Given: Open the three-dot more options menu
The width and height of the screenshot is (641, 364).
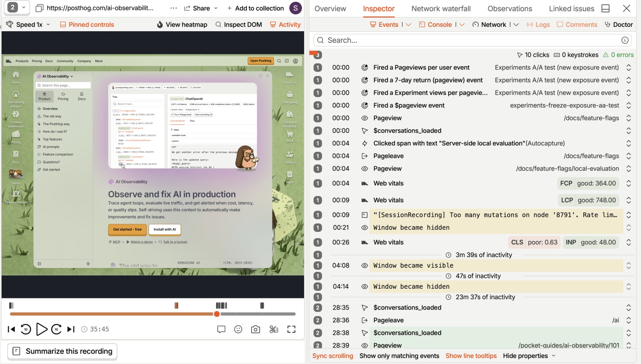Looking at the screenshot, I should point(173,8).
